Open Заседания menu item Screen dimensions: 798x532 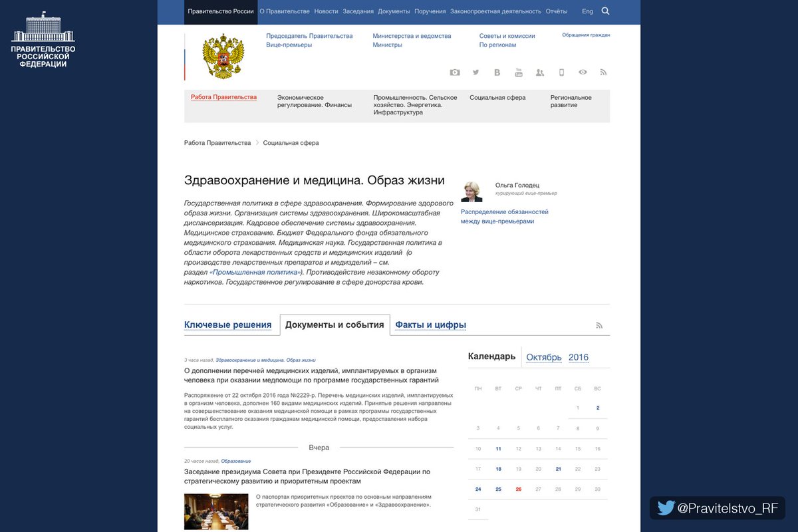(358, 11)
